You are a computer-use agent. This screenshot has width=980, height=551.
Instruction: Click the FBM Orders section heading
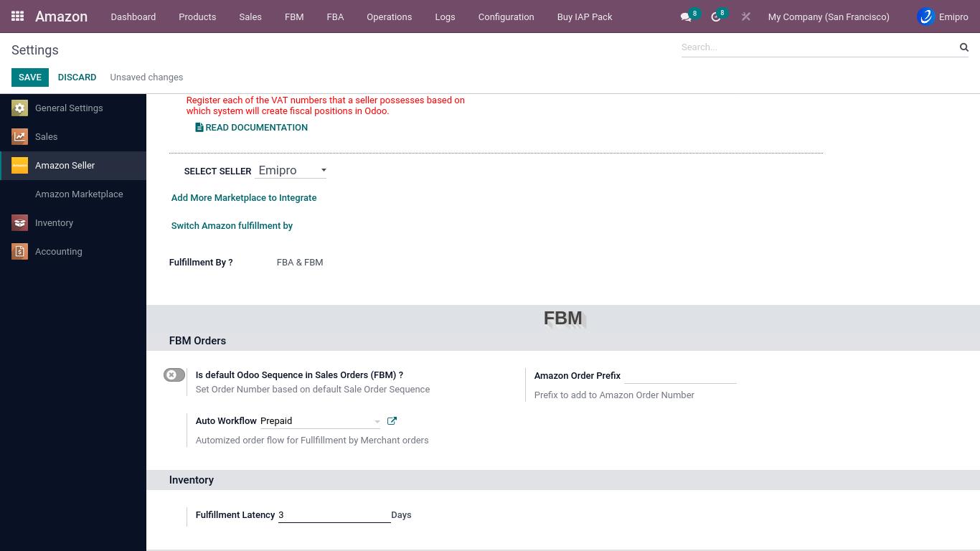tap(197, 341)
